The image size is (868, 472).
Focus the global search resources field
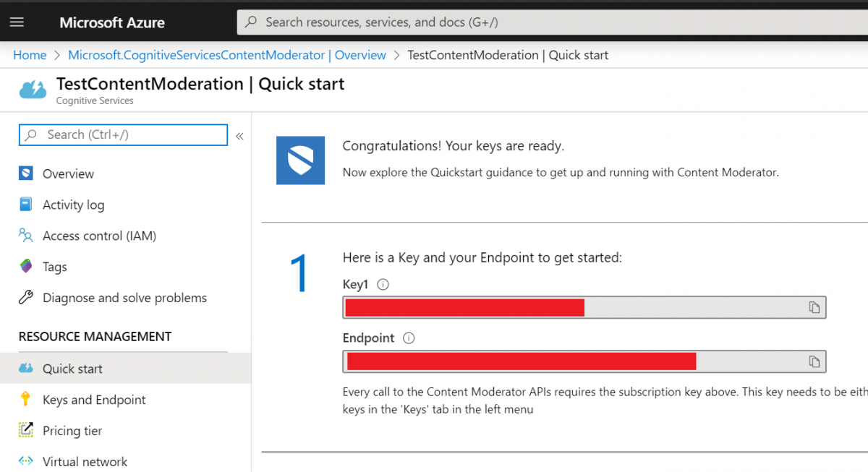(553, 22)
